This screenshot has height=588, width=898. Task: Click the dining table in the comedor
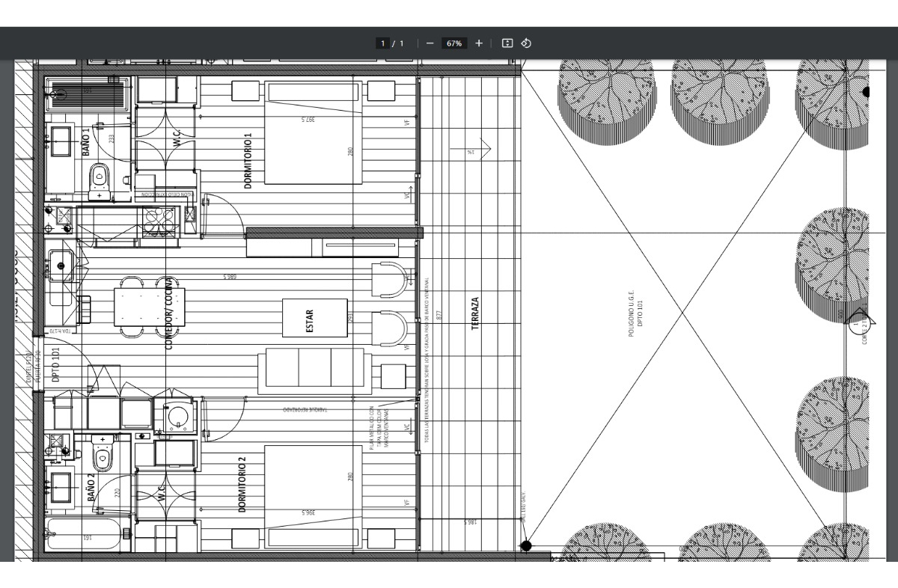click(150, 307)
